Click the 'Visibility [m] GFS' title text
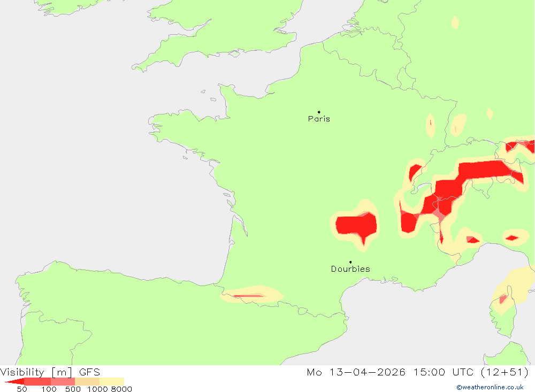535x392 pixels. (x=50, y=372)
